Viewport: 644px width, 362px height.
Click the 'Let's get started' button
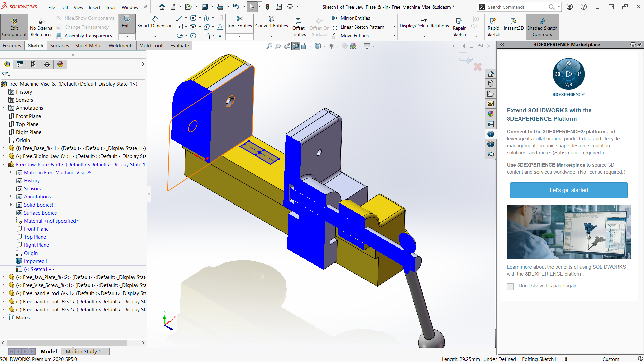pyautogui.click(x=568, y=190)
